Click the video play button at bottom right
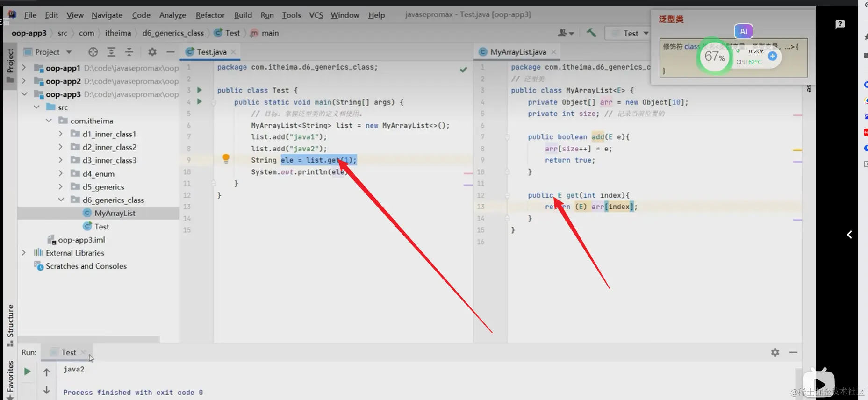This screenshot has height=400, width=868. coord(819,384)
